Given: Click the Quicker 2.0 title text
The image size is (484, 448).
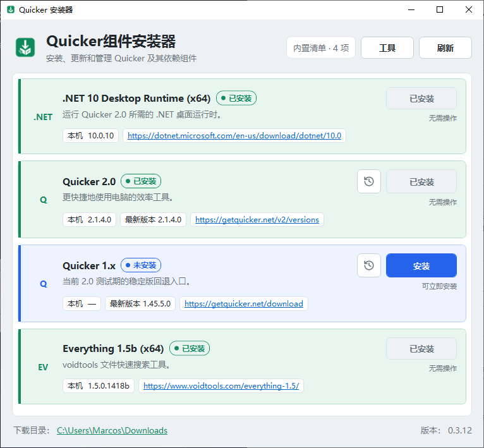Looking at the screenshot, I should pyautogui.click(x=89, y=181).
